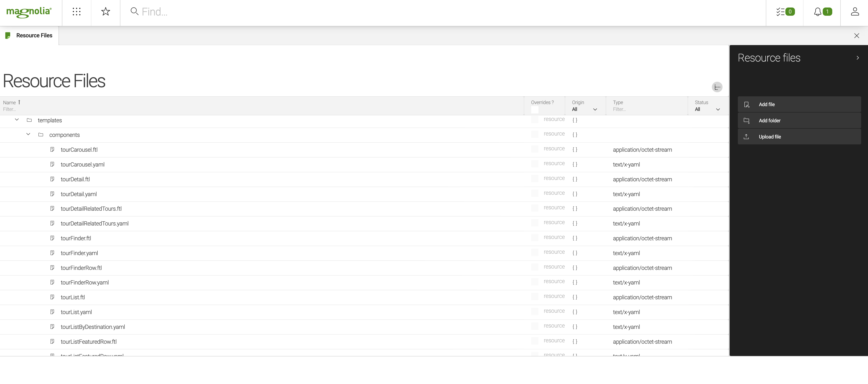Open the app launcher grid icon

[76, 12]
